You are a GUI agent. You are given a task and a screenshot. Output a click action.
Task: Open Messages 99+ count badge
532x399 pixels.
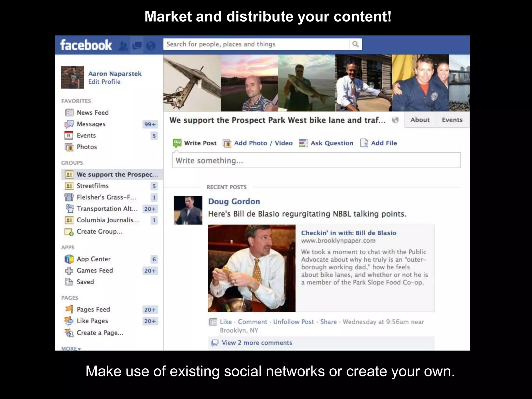click(150, 124)
